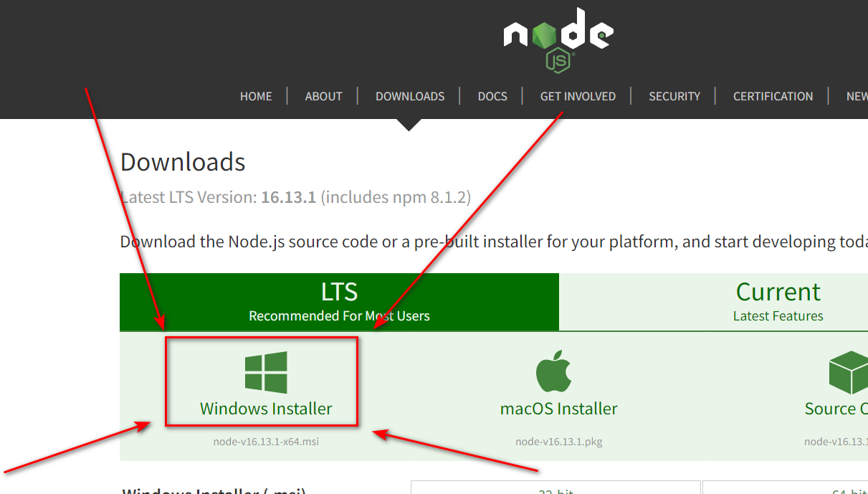
Task: Go to the DOCS nav item
Action: (x=492, y=96)
